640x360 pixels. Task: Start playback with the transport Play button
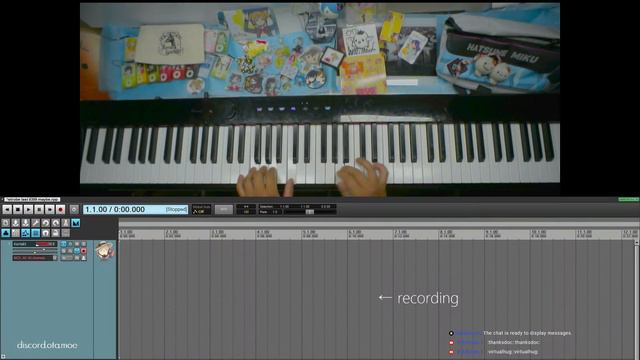[29, 209]
